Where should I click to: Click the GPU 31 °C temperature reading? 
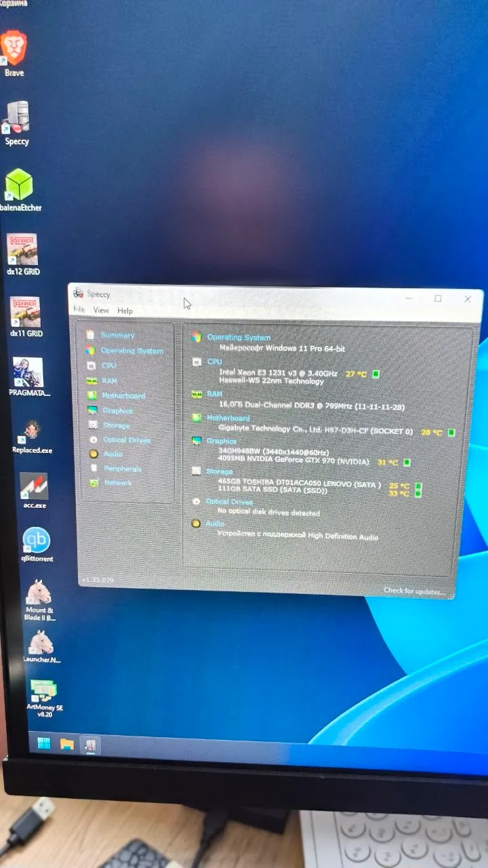pyautogui.click(x=387, y=462)
